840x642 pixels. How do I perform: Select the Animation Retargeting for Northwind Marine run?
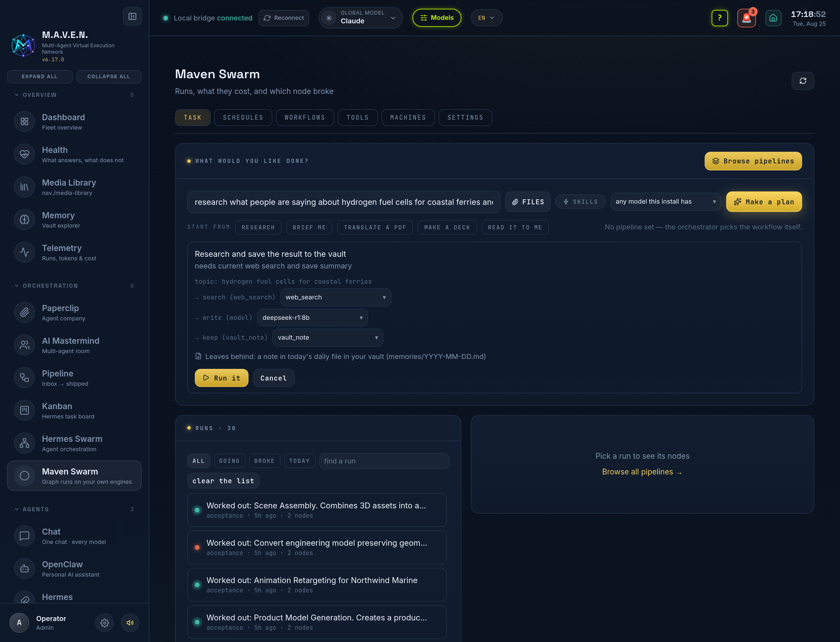click(317, 585)
